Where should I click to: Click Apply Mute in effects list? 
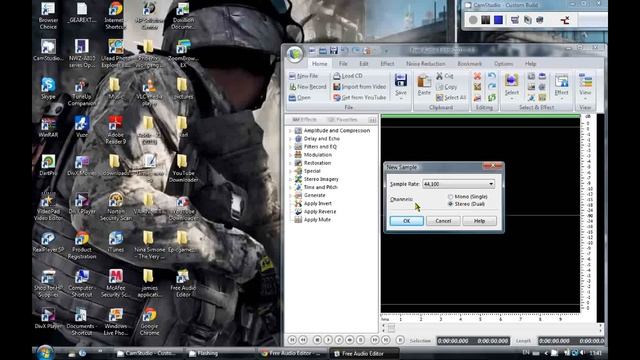[317, 220]
